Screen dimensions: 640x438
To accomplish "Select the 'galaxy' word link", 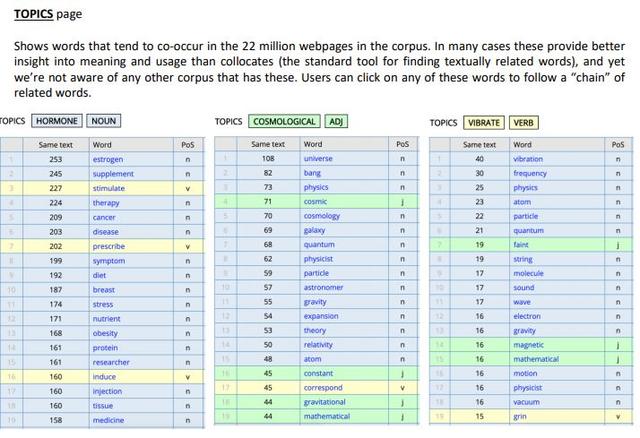I will pyautogui.click(x=314, y=230).
